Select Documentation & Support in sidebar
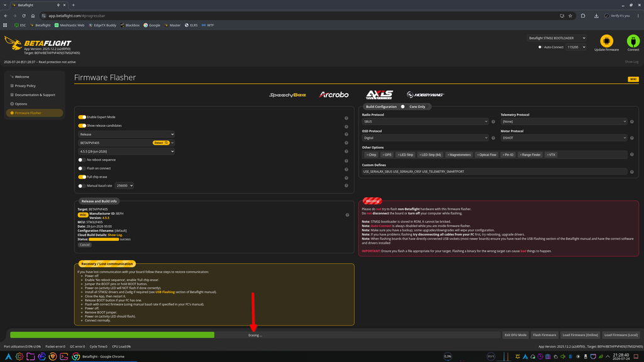The height and width of the screenshot is (362, 644). point(35,95)
